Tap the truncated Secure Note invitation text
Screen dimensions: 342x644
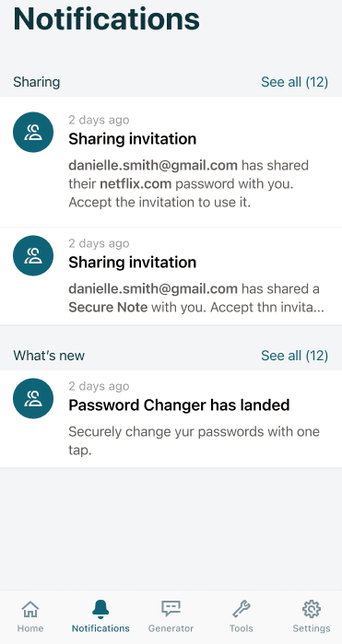click(x=196, y=298)
